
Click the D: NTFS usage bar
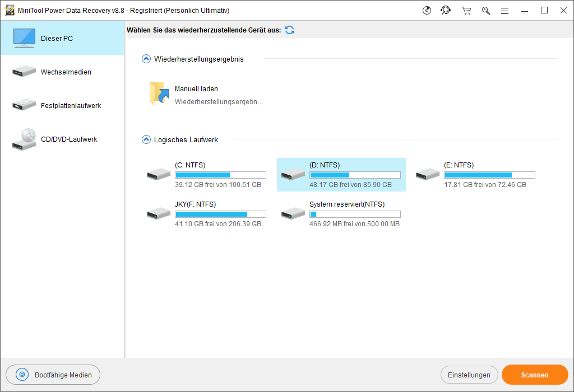(x=355, y=175)
